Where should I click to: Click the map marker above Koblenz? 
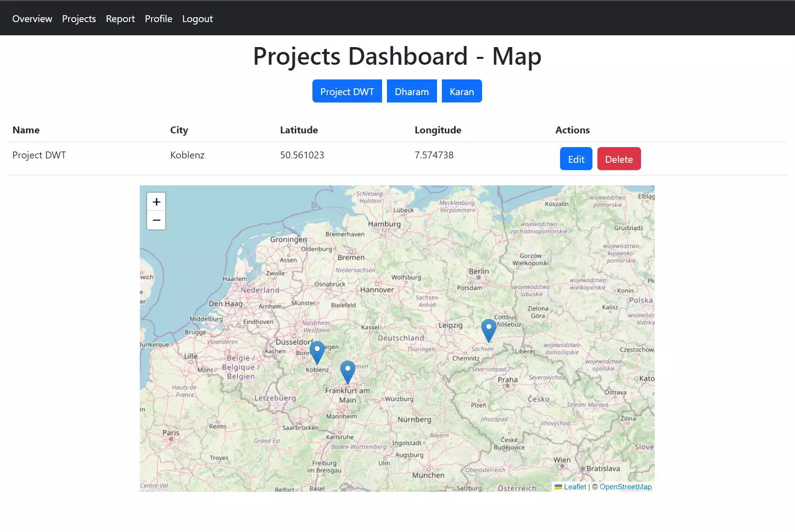[317, 352]
